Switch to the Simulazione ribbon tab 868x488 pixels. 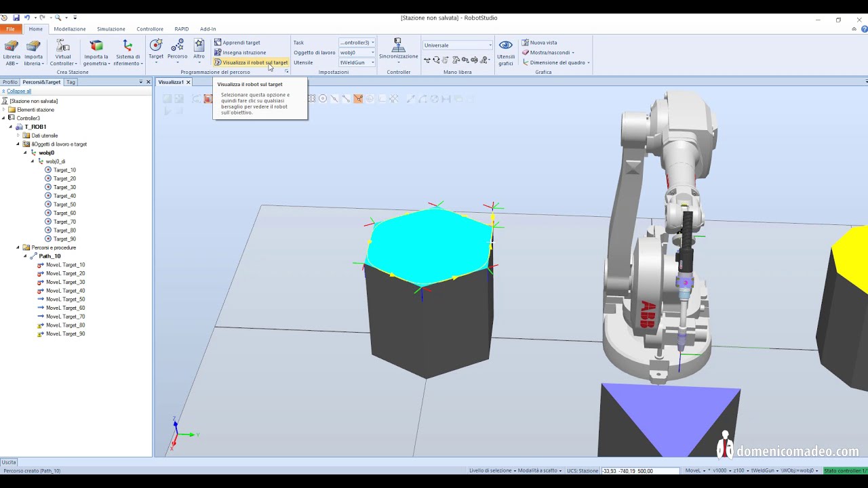coord(111,28)
